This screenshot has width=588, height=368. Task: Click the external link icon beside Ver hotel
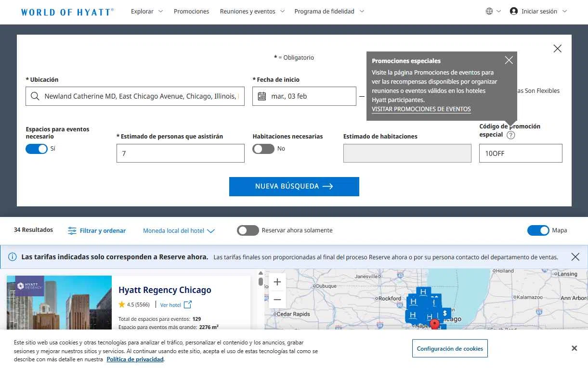pyautogui.click(x=188, y=305)
